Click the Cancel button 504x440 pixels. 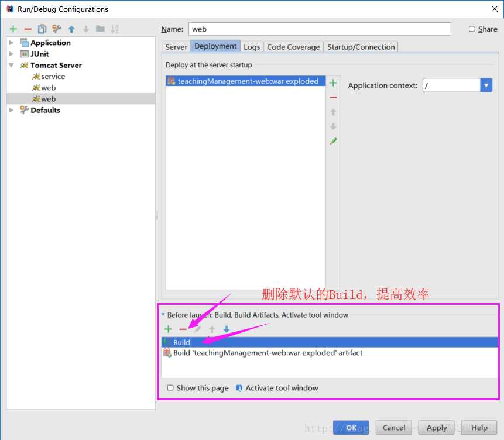pos(394,428)
